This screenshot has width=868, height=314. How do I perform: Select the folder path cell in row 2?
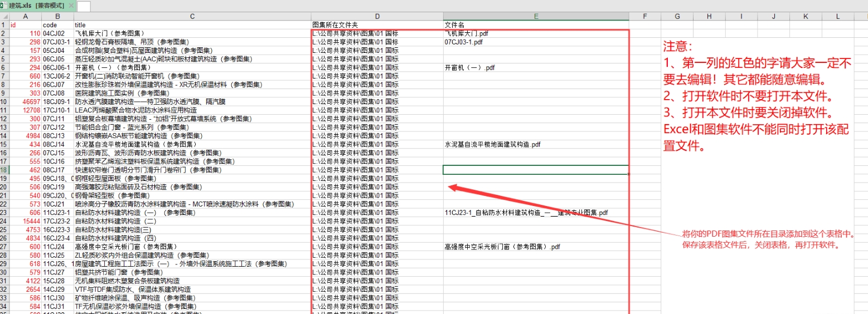click(377, 33)
